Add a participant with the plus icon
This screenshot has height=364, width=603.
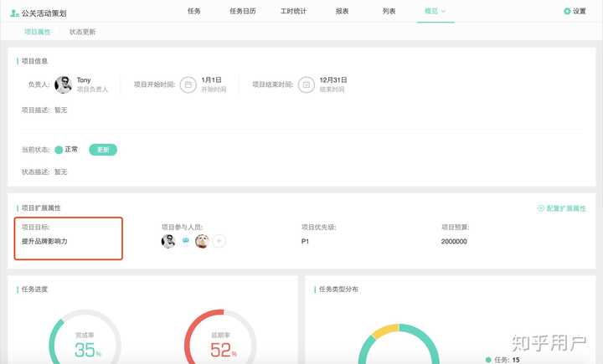click(219, 241)
